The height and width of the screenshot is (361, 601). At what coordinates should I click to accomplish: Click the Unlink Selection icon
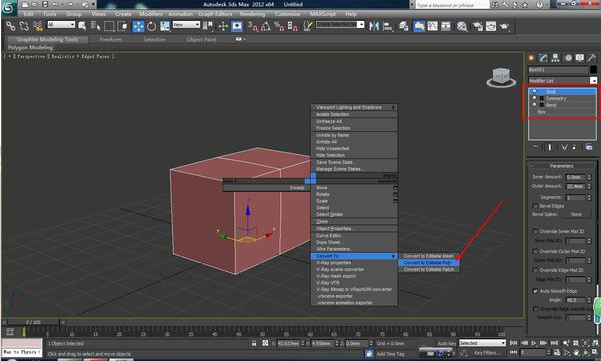(x=24, y=26)
